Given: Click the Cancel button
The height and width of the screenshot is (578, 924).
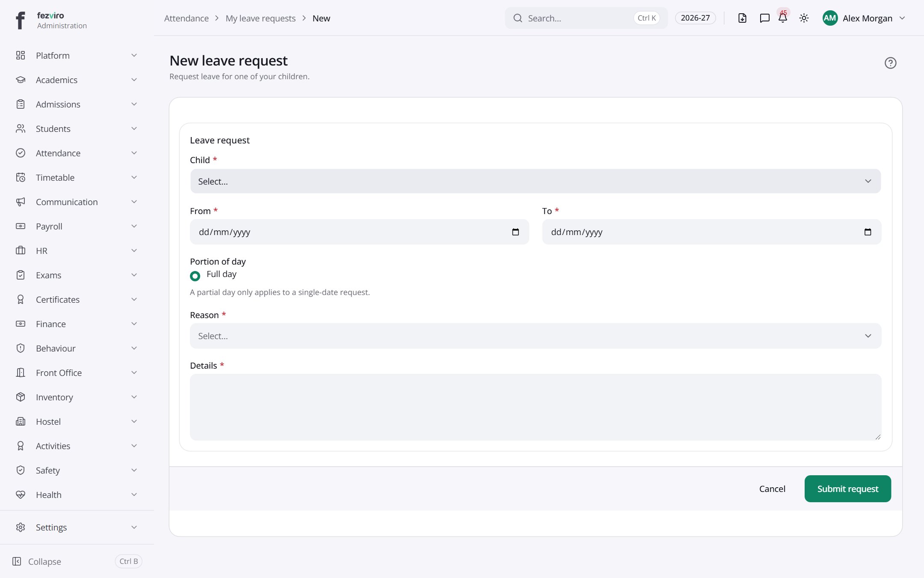Looking at the screenshot, I should click(772, 489).
